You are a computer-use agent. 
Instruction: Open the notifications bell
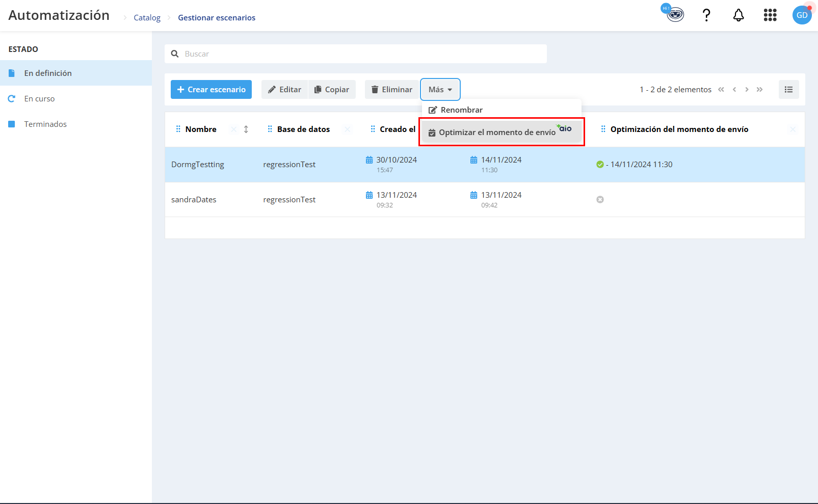click(738, 15)
